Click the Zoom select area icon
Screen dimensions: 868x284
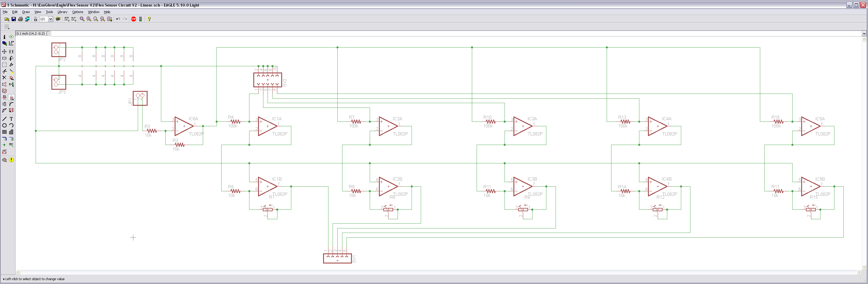coord(110,19)
